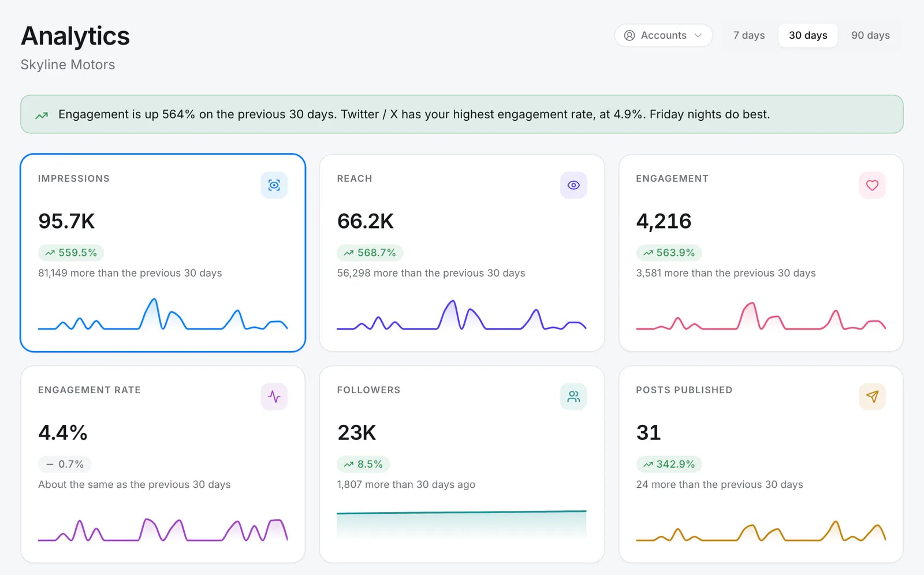924x575 pixels.
Task: Click the 563.9% engagement change badge
Action: tap(669, 253)
